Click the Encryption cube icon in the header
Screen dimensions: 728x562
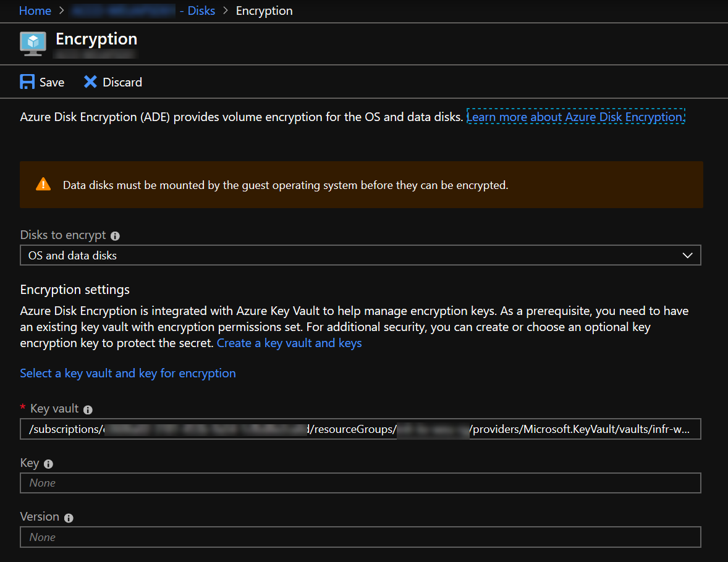pos(33,43)
